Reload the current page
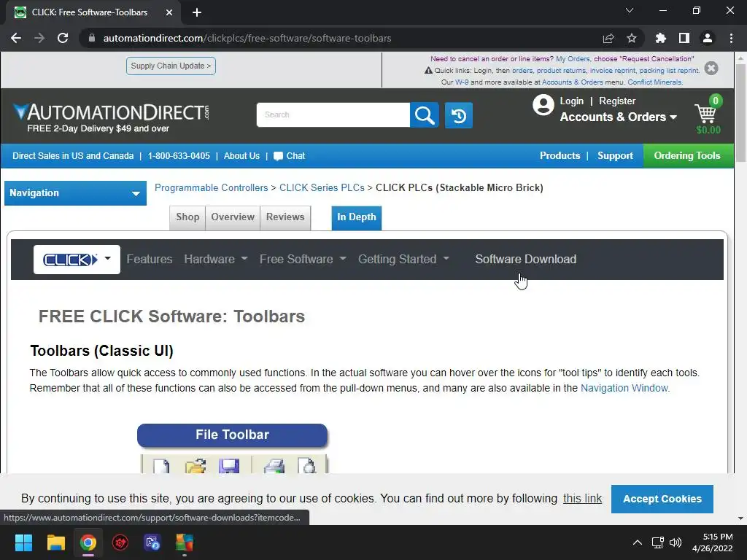Image resolution: width=747 pixels, height=560 pixels. tap(63, 38)
